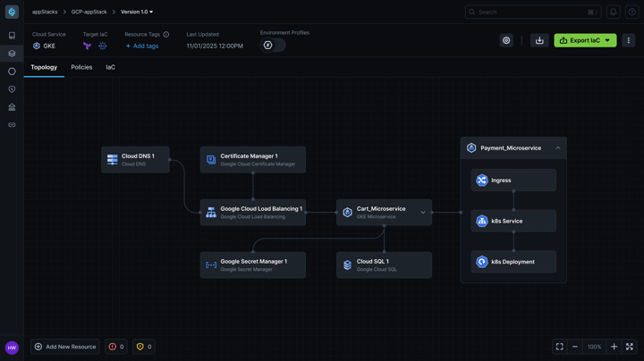Open the Export IaC dropdown arrow
Viewport: 644px width, 361px height.
tap(607, 40)
